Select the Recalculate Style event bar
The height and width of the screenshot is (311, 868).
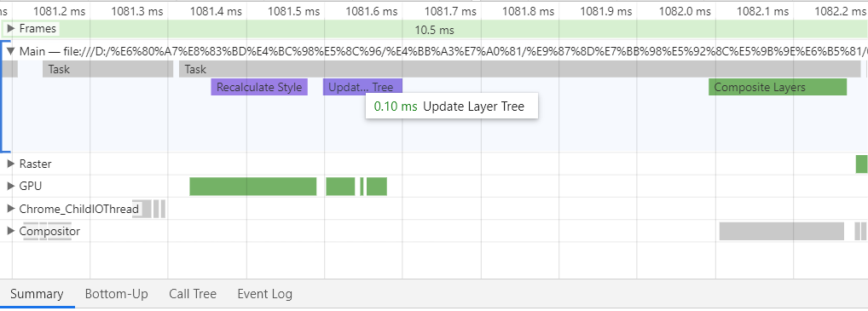click(x=259, y=87)
